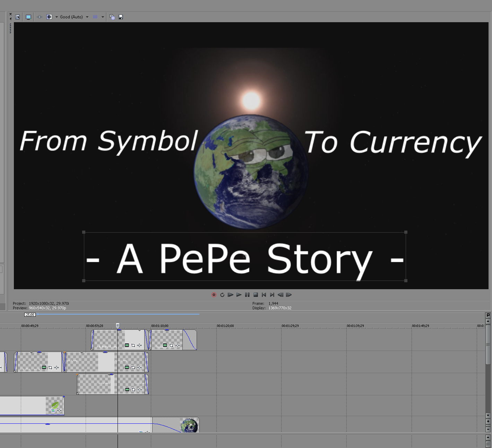Expand the split screen view options arrow
The width and height of the screenshot is (492, 448).
[57, 17]
